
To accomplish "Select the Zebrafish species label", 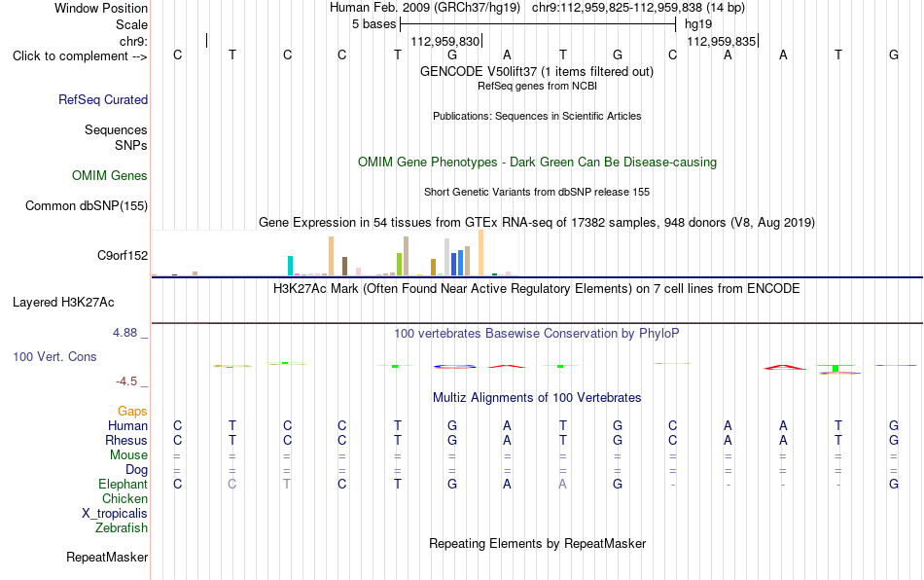I will click(122, 527).
